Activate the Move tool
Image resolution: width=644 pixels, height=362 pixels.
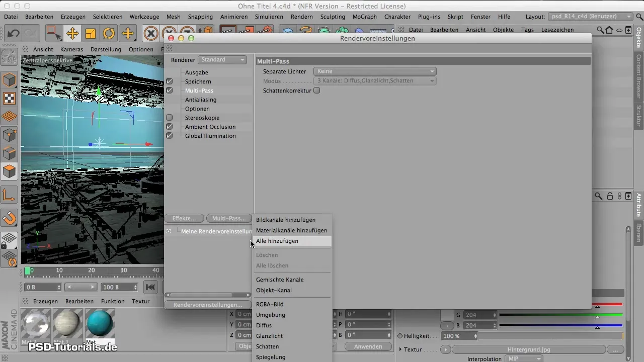[x=72, y=34]
